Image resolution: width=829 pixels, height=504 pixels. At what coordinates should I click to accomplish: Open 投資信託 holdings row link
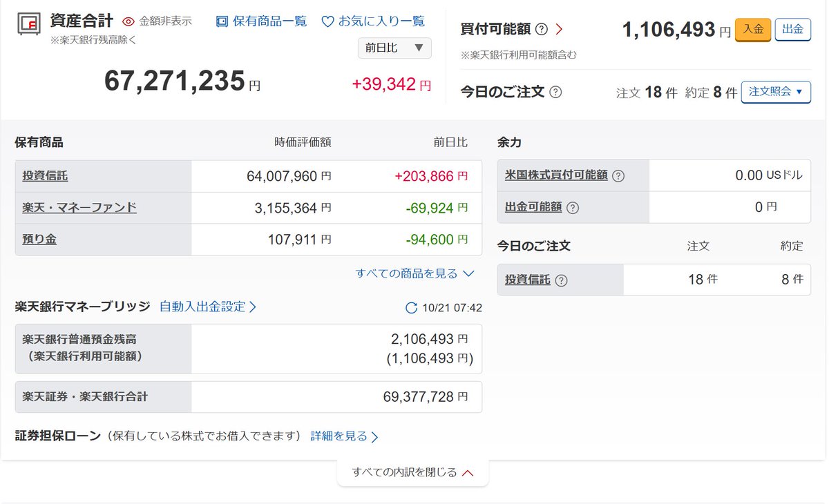click(x=45, y=176)
